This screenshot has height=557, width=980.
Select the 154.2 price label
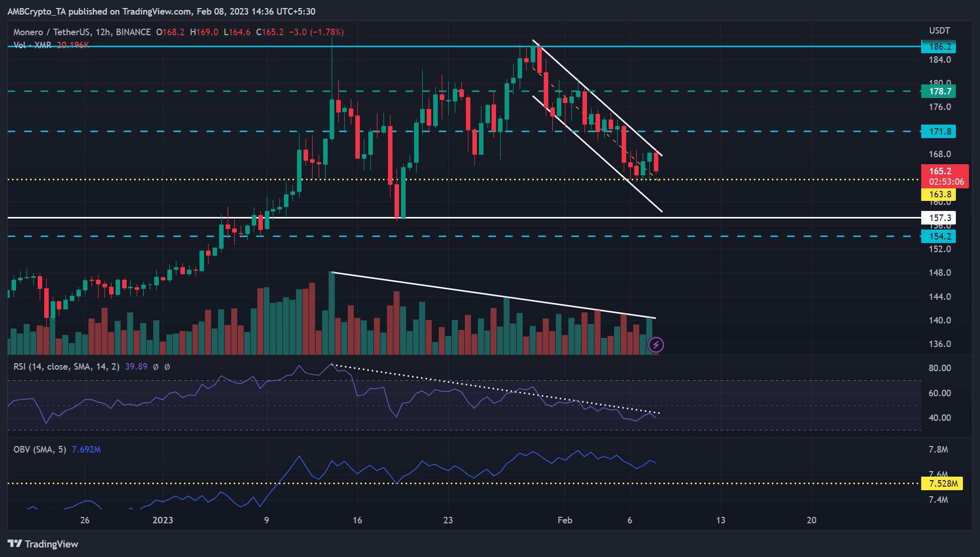point(938,237)
